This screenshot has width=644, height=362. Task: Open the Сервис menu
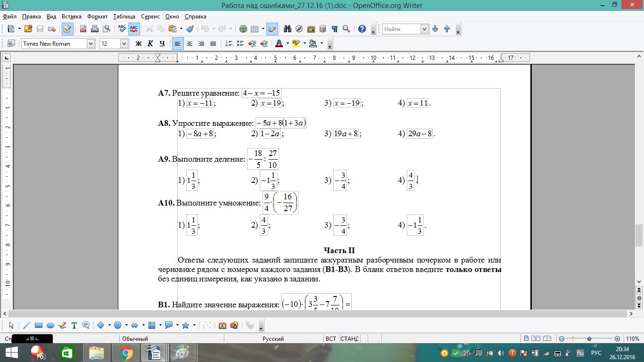click(x=150, y=16)
